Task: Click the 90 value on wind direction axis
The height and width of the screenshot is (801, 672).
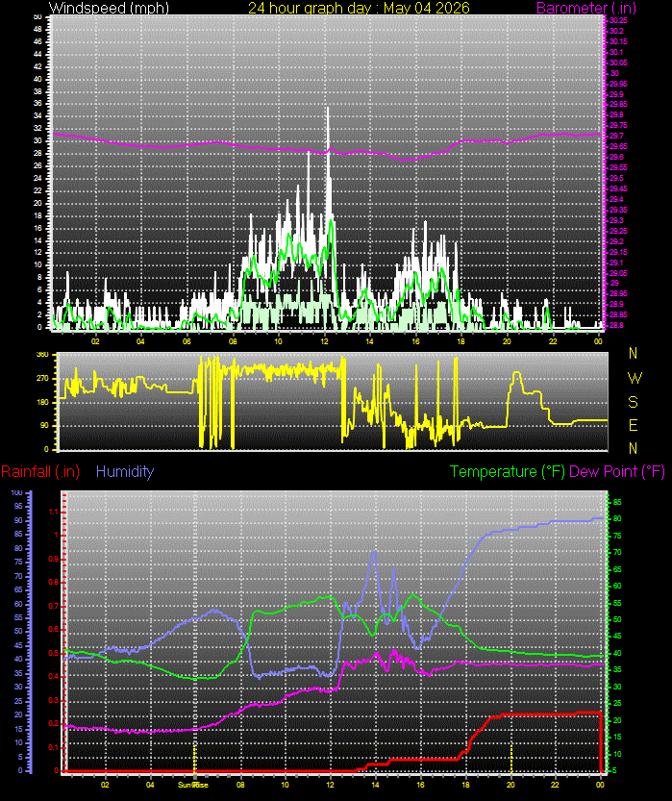Action: [x=45, y=425]
